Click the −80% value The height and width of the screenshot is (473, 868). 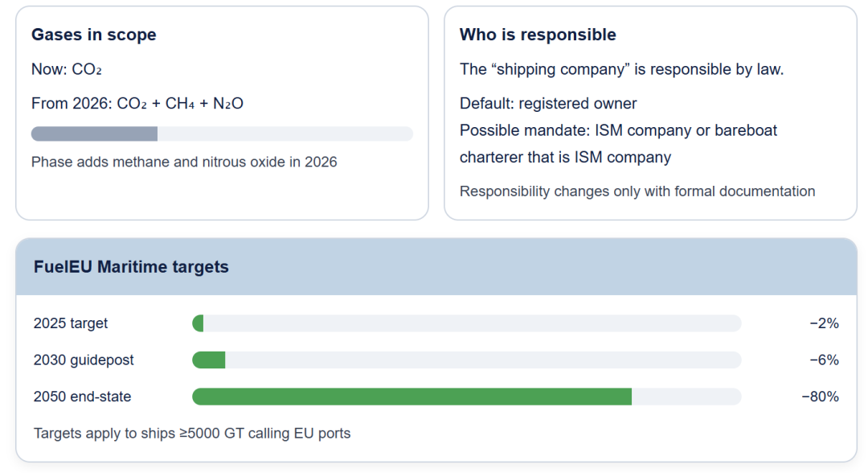(x=820, y=397)
